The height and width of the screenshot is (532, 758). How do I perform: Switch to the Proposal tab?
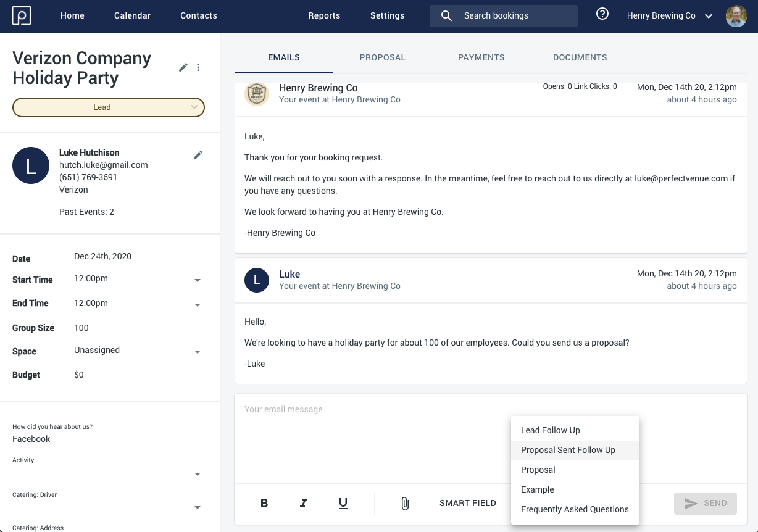point(383,57)
